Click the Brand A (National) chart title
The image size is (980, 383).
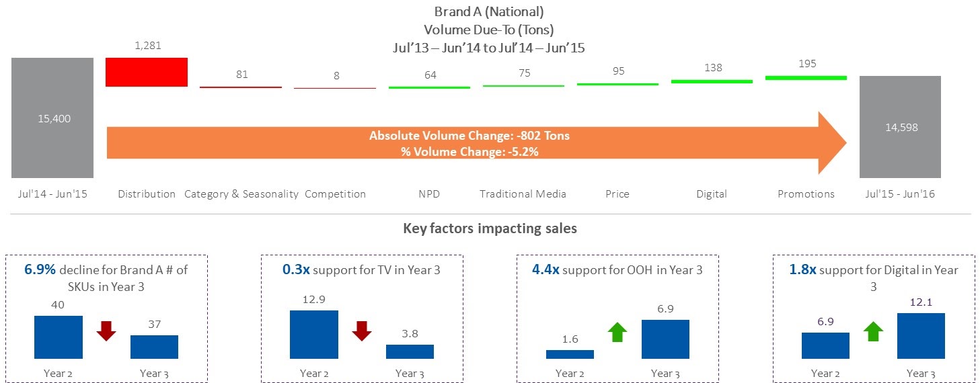coord(488,11)
